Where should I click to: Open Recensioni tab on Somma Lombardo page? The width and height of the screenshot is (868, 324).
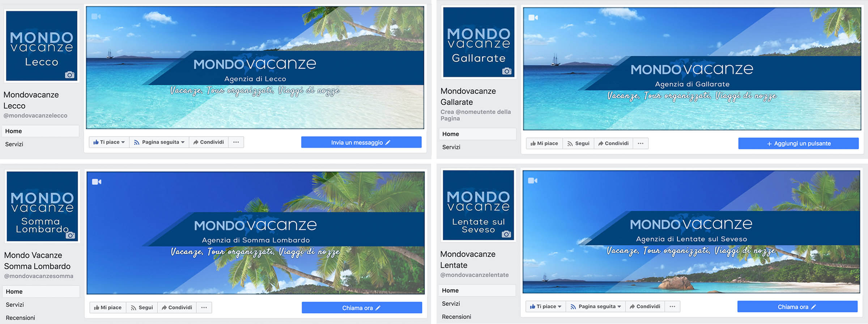point(21,317)
